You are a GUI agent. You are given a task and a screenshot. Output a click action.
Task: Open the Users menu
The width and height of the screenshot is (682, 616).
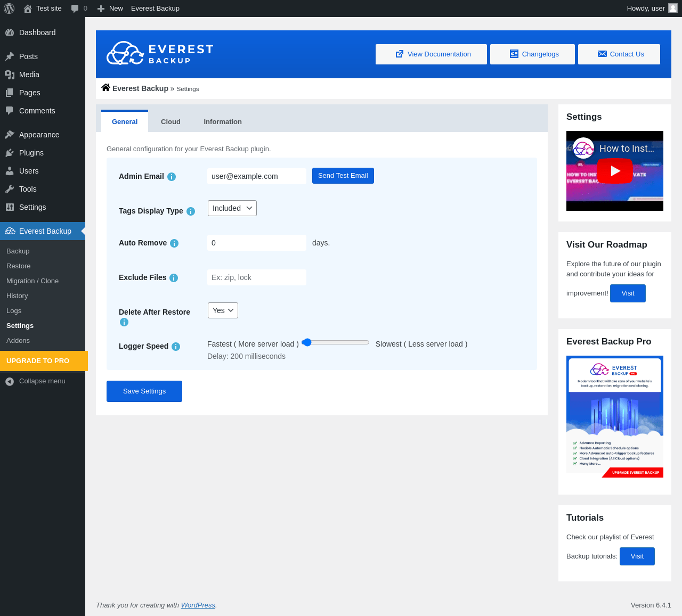(43, 171)
